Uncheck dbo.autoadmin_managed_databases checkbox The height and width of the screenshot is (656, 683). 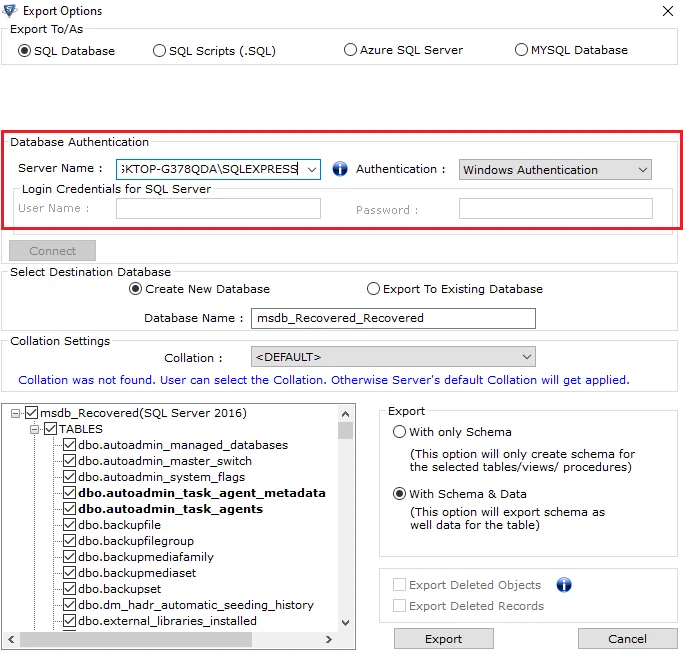(x=69, y=445)
